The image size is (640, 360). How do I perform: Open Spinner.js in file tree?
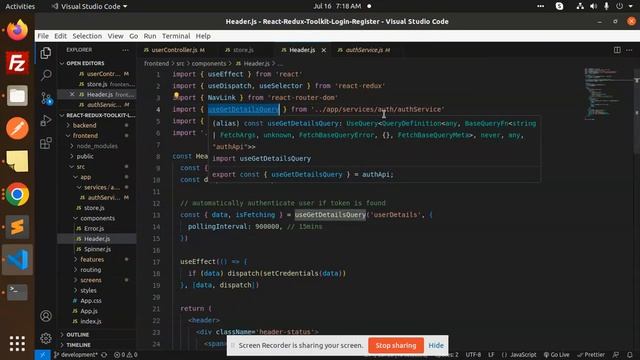click(x=97, y=249)
